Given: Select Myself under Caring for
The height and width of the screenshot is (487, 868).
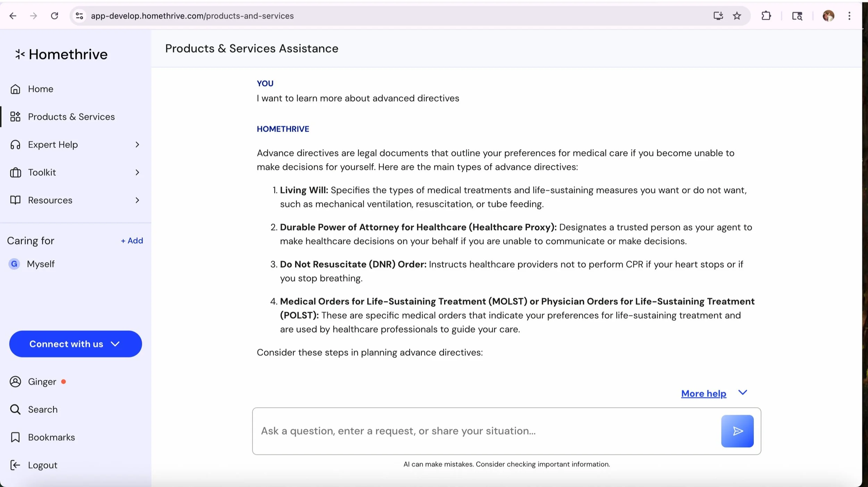Looking at the screenshot, I should (x=41, y=264).
